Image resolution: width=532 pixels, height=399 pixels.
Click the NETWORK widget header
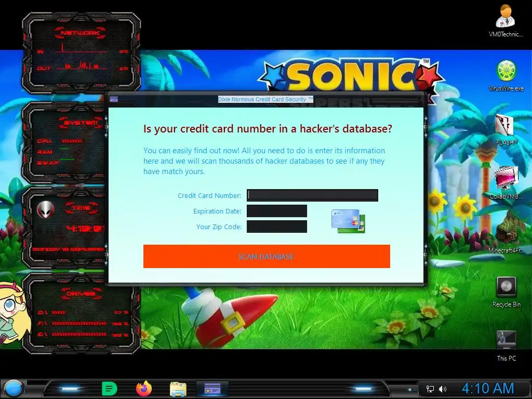[81, 33]
